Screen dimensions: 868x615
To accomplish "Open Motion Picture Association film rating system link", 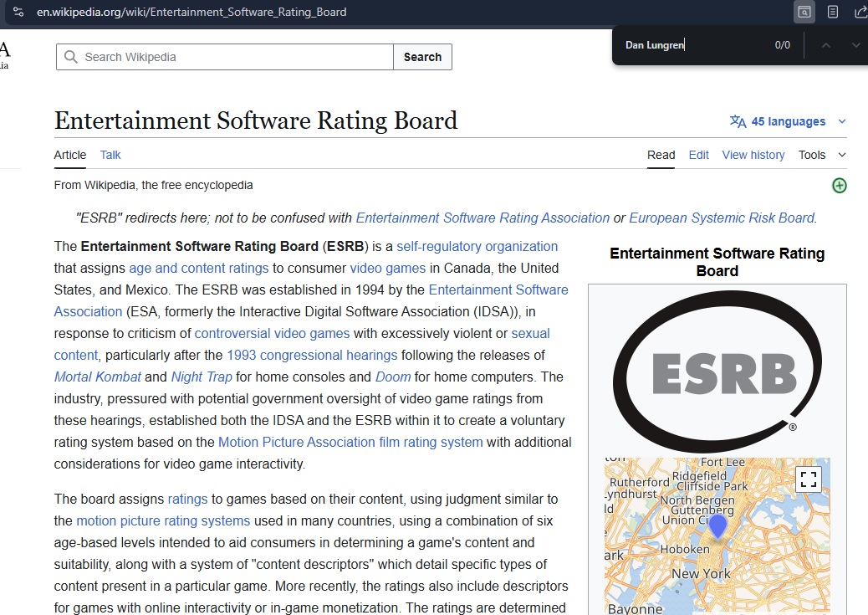I will (x=350, y=442).
